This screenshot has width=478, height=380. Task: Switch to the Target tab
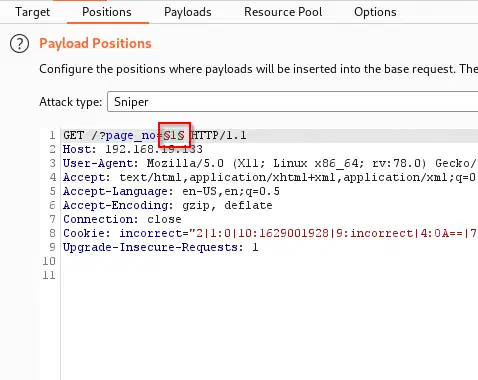[32, 12]
